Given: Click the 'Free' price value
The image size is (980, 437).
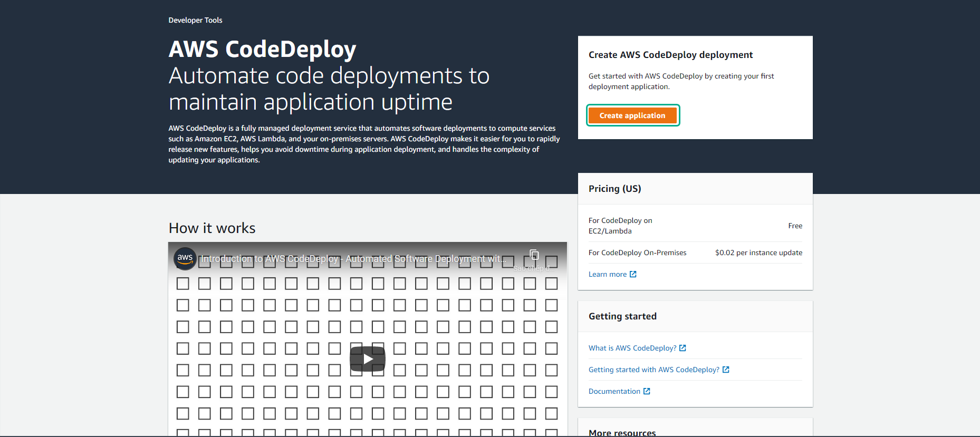Looking at the screenshot, I should click(x=795, y=226).
